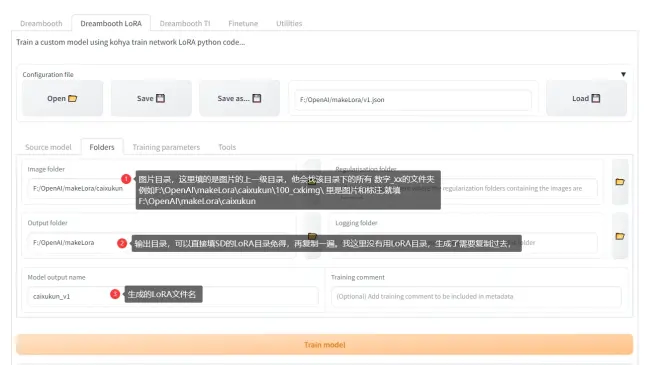Click the Load configuration button
This screenshot has height=365, width=660.
coord(586,99)
